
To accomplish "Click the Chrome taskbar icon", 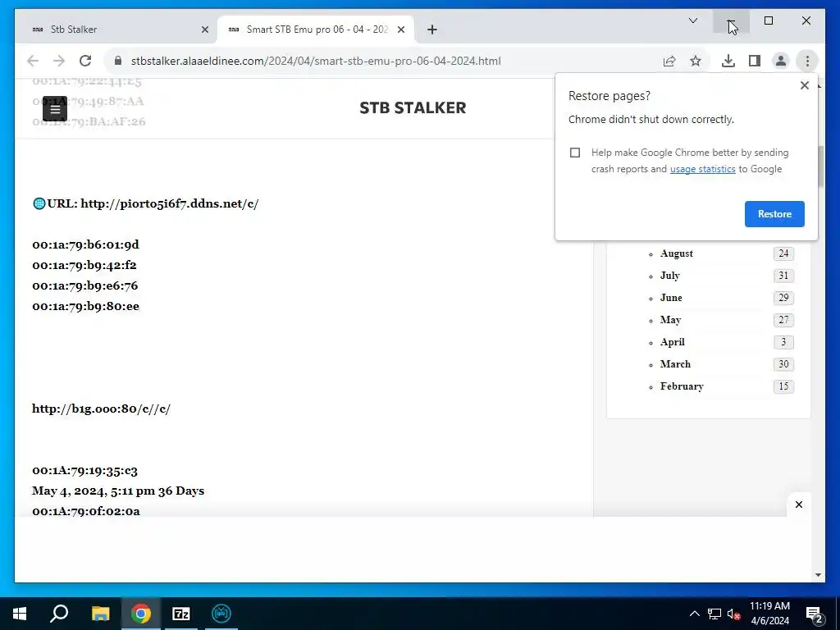I will 141,614.
